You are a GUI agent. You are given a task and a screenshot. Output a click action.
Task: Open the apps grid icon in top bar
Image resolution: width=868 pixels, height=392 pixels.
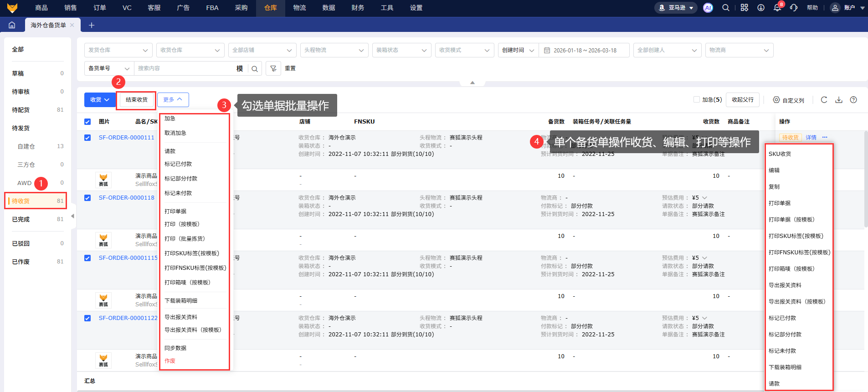pos(744,8)
